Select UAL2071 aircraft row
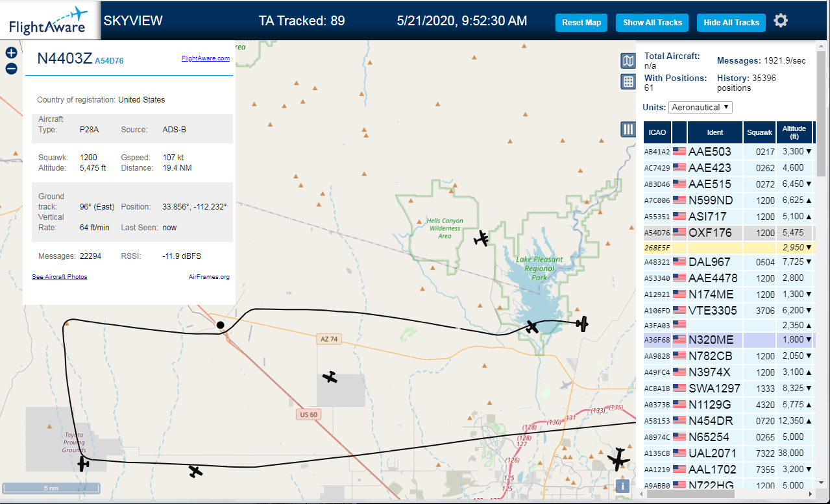Screen dimensions: 830x504 tap(728, 453)
